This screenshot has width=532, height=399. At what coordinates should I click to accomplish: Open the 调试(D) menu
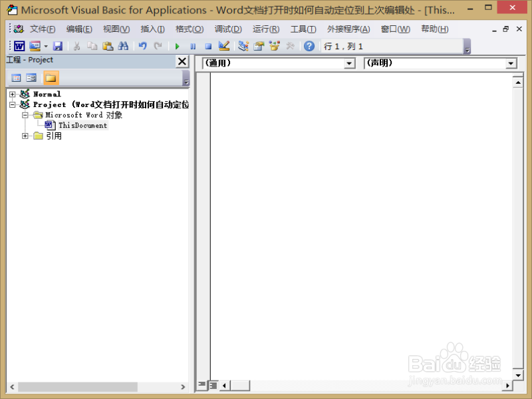[228, 29]
